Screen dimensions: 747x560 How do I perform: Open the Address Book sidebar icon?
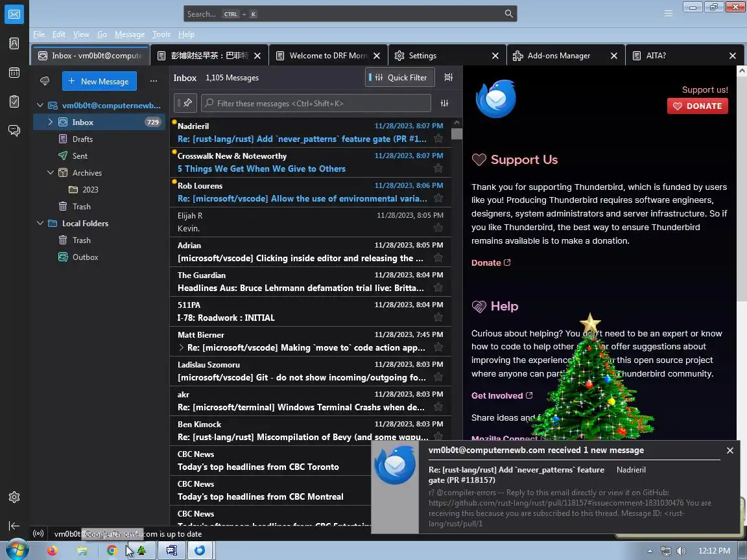(x=14, y=44)
